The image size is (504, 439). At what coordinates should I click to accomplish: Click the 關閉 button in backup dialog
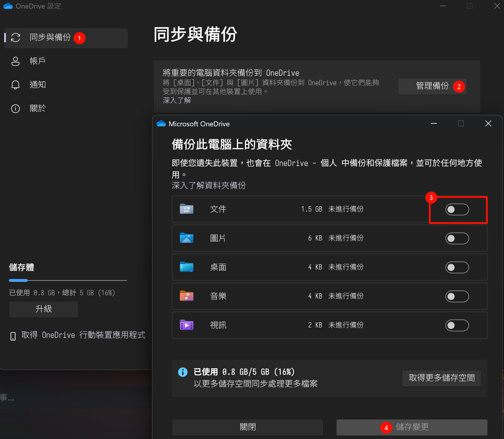(248, 427)
